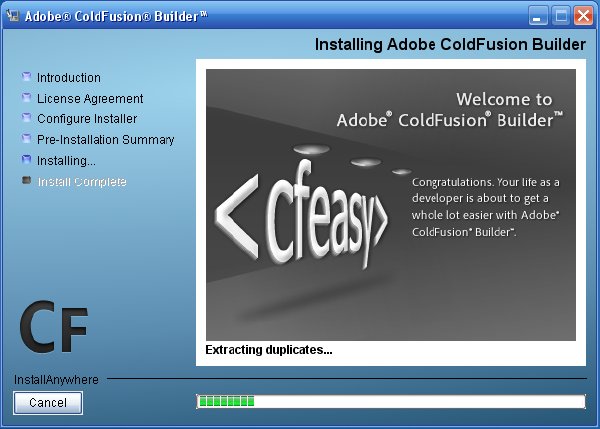600x429 pixels.
Task: Click the Cancel button
Action: click(48, 403)
